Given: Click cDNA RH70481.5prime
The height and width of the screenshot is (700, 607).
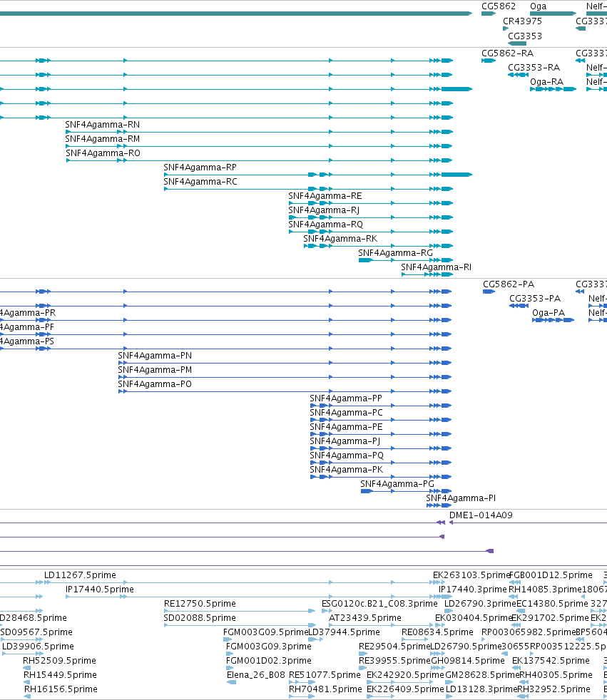Looking at the screenshot, I should pos(325,690).
